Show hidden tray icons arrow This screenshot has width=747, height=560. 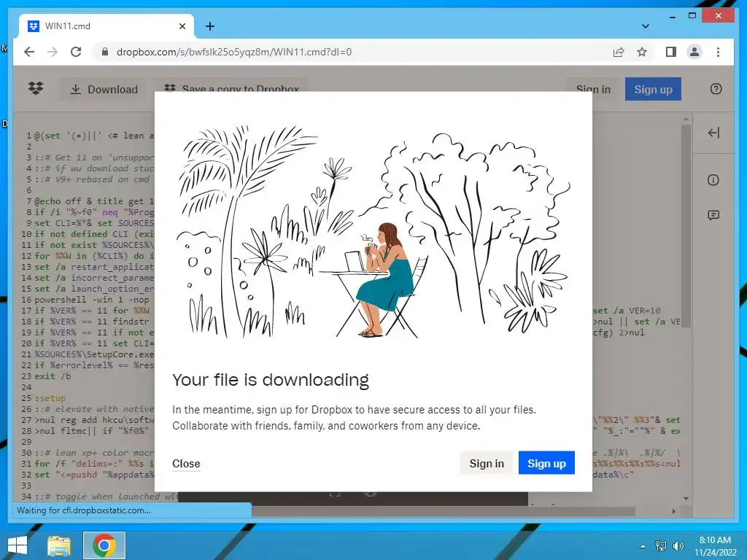[x=643, y=546]
